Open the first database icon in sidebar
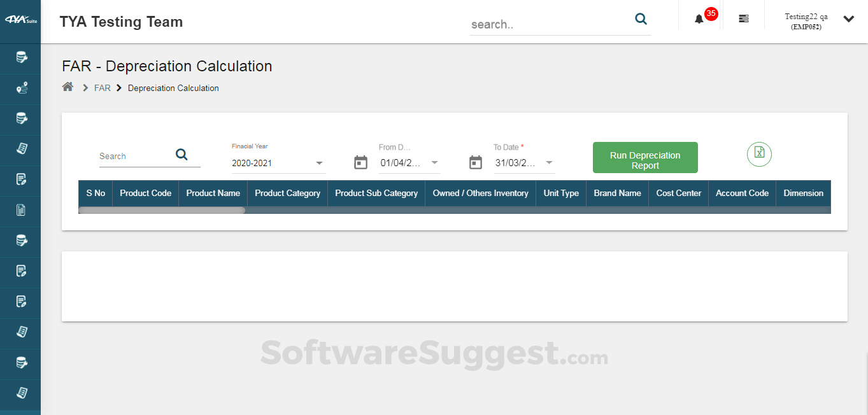The image size is (868, 415). coord(20,59)
